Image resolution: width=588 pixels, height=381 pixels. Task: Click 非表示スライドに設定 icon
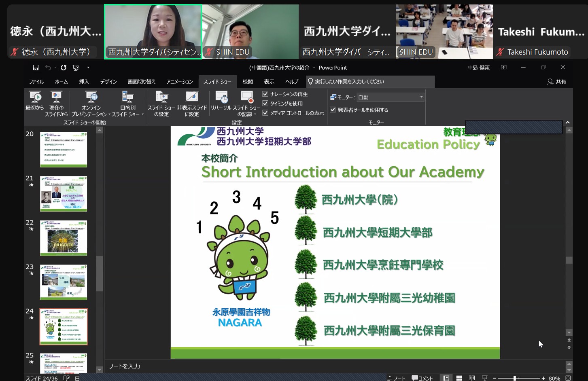pyautogui.click(x=192, y=104)
